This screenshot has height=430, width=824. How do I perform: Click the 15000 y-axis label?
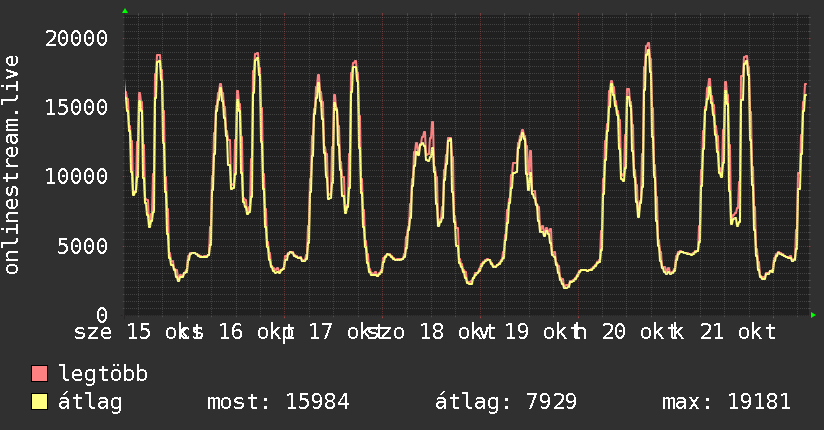click(x=76, y=107)
